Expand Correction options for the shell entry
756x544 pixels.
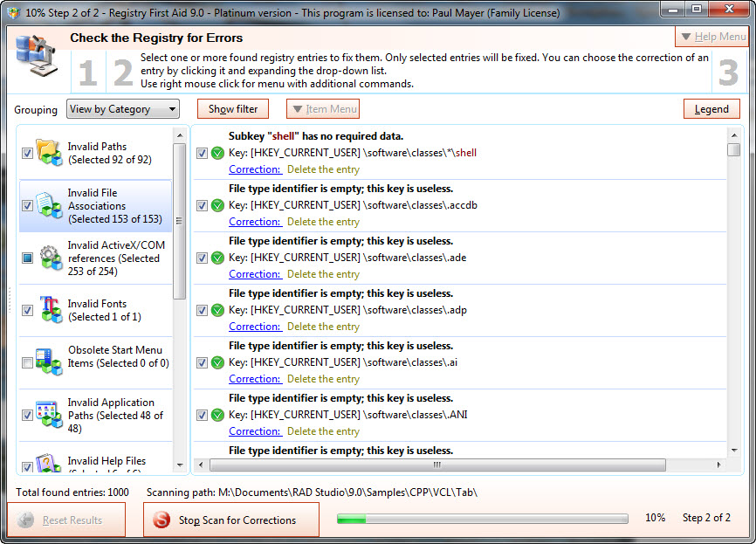point(255,169)
